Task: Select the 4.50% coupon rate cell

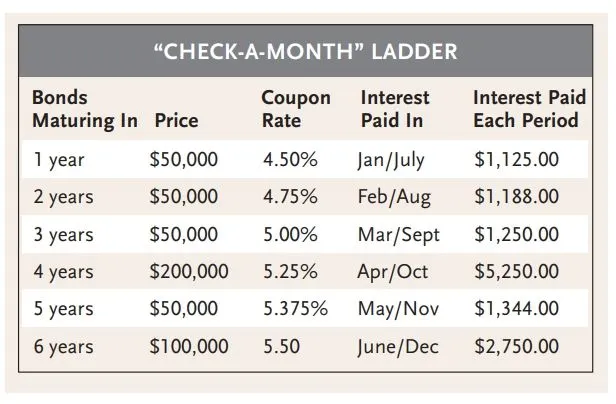Action: click(x=289, y=159)
